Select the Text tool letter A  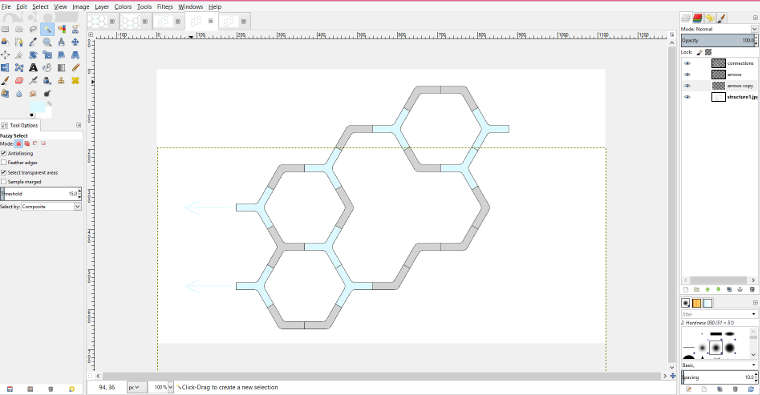click(33, 68)
